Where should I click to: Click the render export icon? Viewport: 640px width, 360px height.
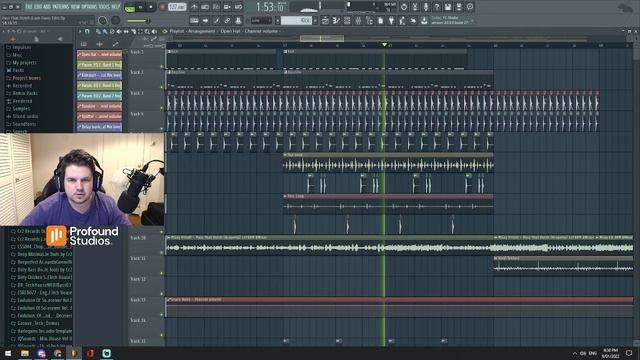click(x=459, y=7)
